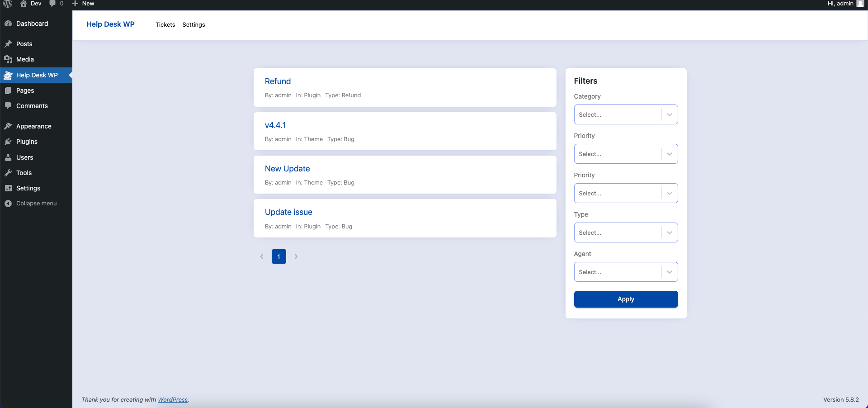Open the Update issue ticket

point(288,212)
